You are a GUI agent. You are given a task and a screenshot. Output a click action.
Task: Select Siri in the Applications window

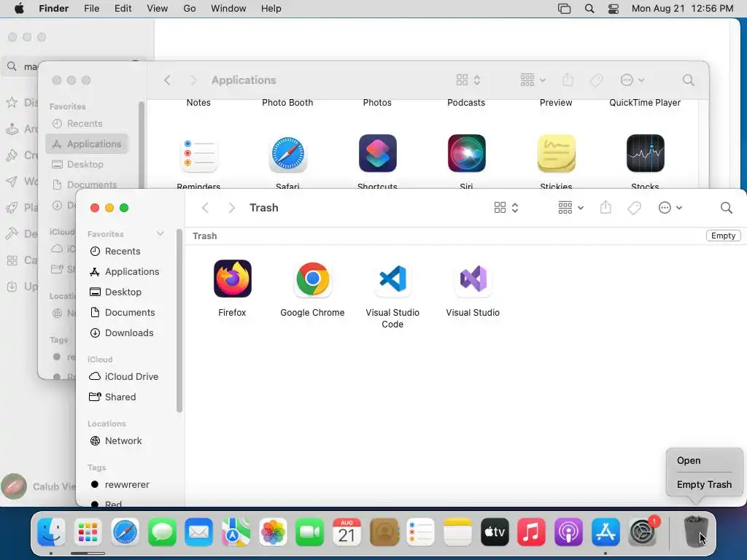coord(466,153)
